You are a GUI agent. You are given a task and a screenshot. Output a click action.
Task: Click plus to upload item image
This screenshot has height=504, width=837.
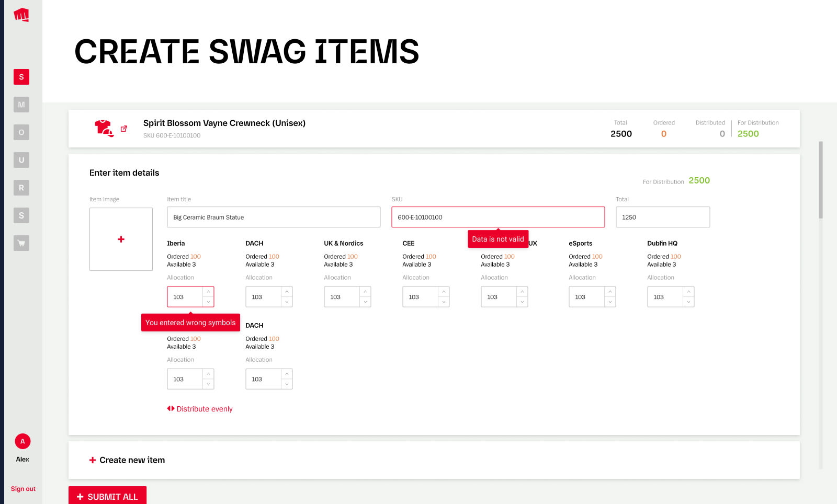pyautogui.click(x=121, y=239)
